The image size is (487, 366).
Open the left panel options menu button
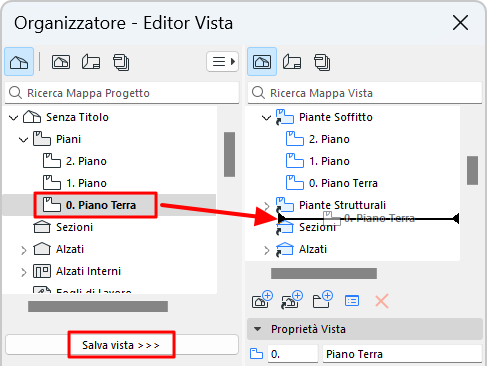(223, 62)
